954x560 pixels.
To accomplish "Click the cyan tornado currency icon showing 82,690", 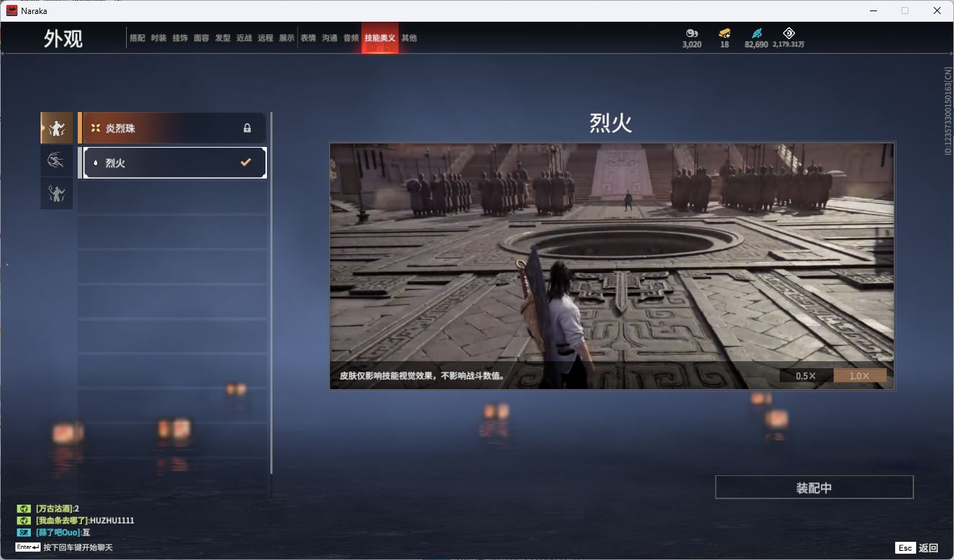I will (756, 34).
